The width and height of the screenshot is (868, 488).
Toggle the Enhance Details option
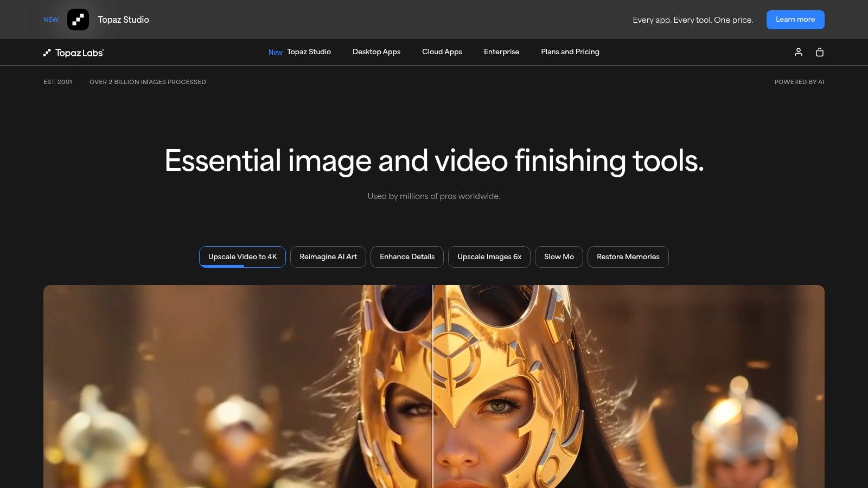[x=407, y=256]
